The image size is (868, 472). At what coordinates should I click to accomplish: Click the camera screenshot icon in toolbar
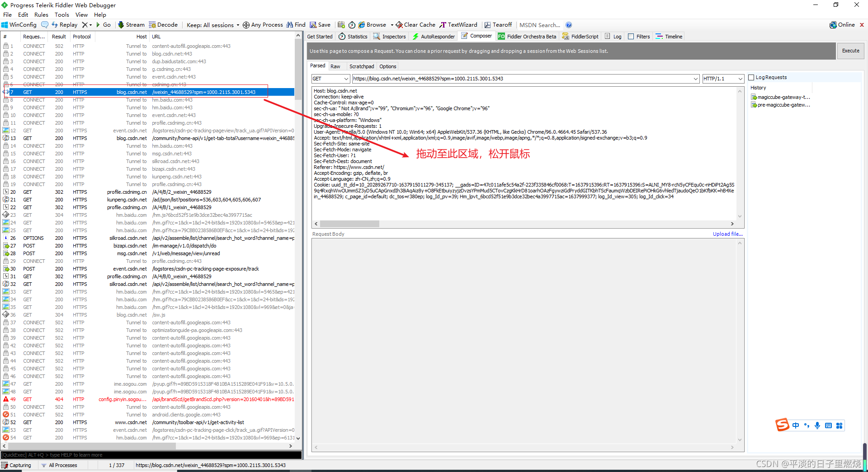pos(341,25)
